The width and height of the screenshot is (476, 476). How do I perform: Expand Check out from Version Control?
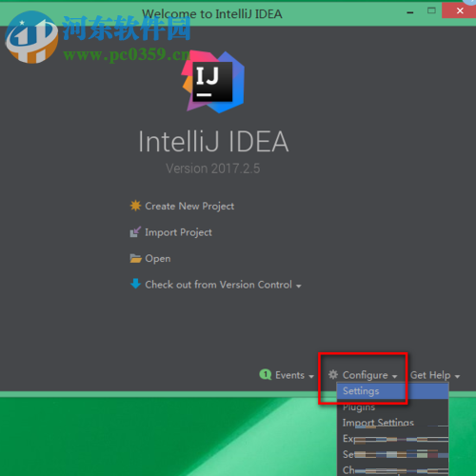pos(223,285)
